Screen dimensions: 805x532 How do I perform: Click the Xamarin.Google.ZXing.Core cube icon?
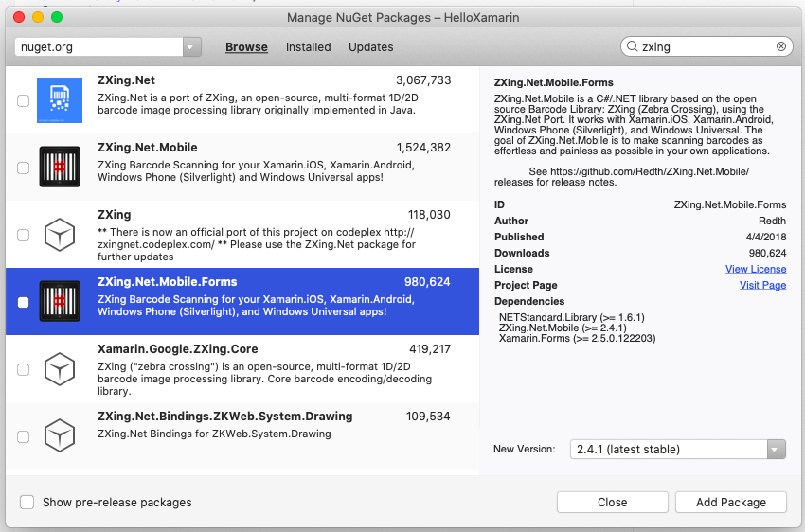(x=60, y=369)
